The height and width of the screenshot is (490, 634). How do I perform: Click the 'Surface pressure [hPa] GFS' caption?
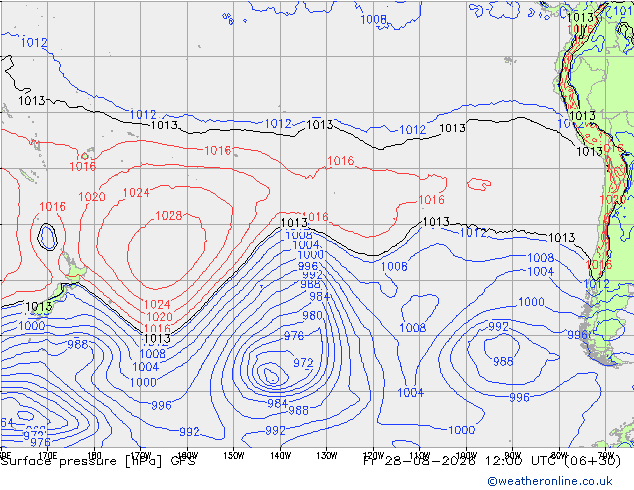coord(98,462)
